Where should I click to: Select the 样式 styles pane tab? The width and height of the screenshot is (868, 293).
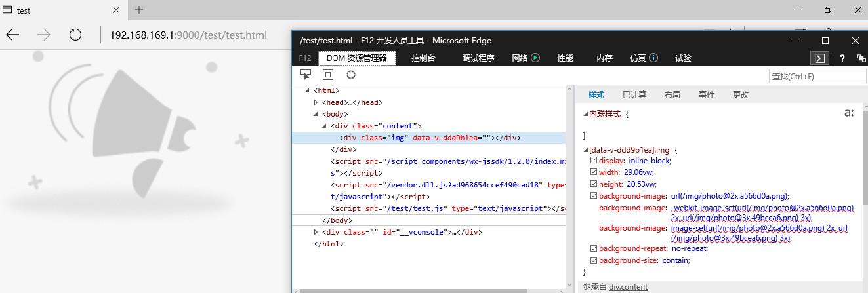[x=596, y=95]
